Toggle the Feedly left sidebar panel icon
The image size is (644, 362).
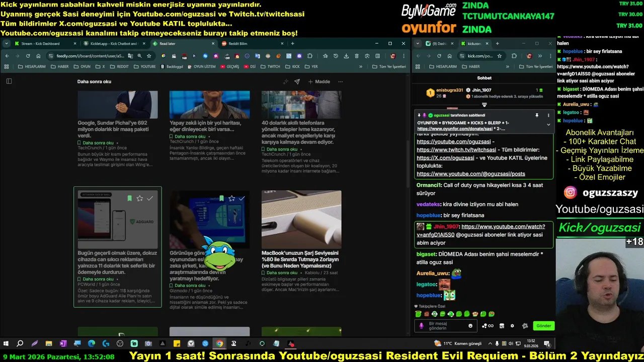(9, 81)
